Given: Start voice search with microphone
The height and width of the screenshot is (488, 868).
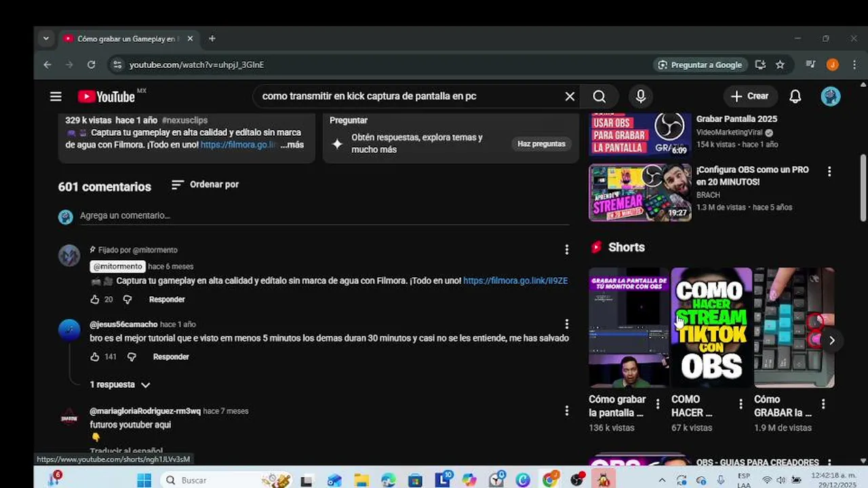Looking at the screenshot, I should (640, 96).
